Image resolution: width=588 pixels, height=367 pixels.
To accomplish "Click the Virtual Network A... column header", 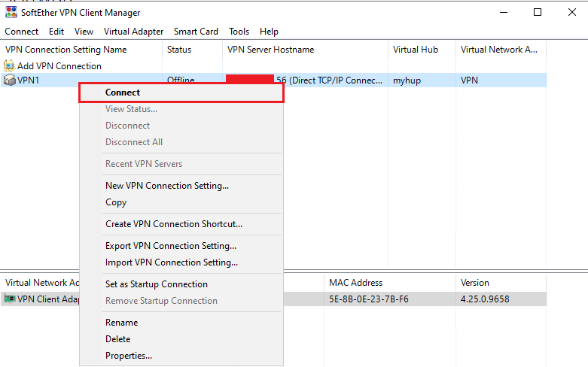I will [x=501, y=50].
